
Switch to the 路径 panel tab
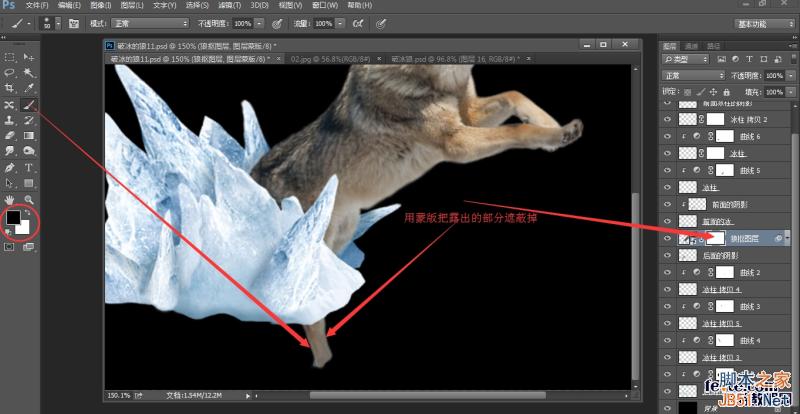click(712, 46)
